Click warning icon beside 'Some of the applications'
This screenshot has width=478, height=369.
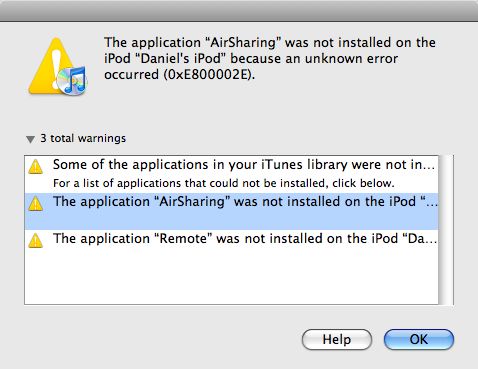click(35, 167)
